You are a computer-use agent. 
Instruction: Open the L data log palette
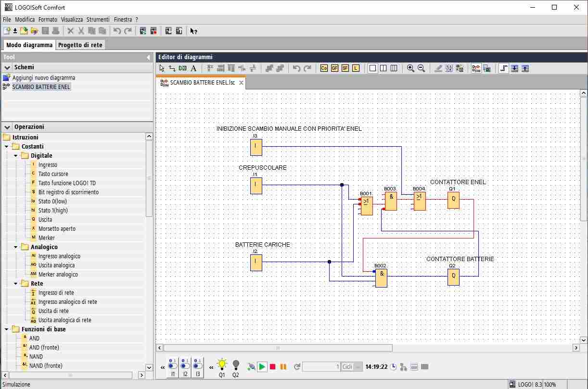coord(356,68)
